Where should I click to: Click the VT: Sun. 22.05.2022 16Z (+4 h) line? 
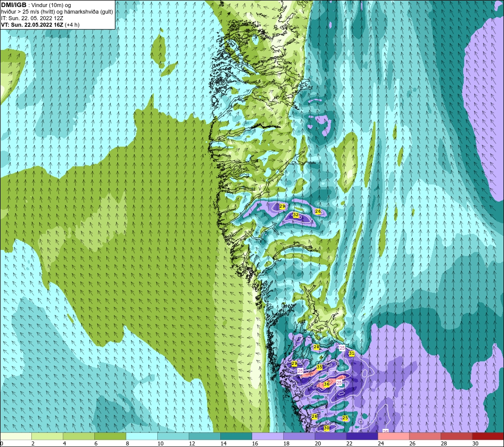pos(40,25)
